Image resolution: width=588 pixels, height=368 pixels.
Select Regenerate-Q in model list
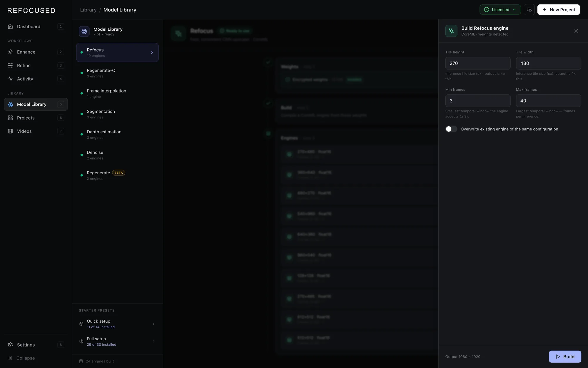click(117, 73)
